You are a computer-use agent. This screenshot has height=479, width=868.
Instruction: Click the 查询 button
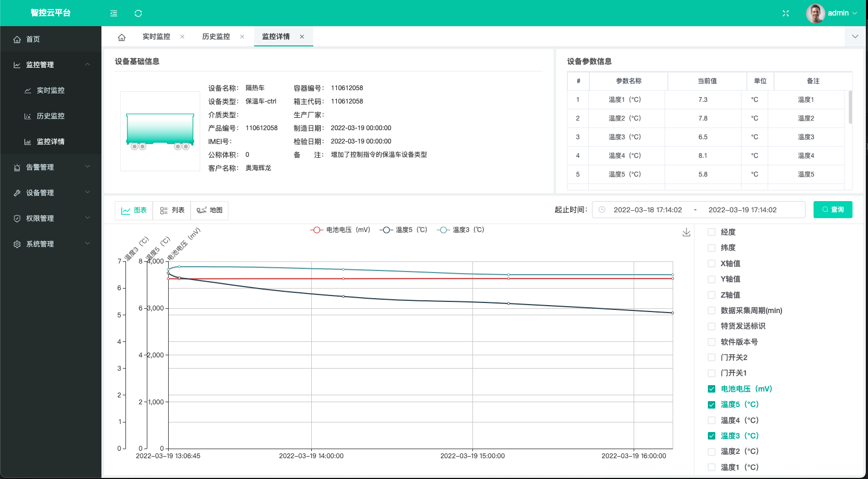(x=833, y=210)
